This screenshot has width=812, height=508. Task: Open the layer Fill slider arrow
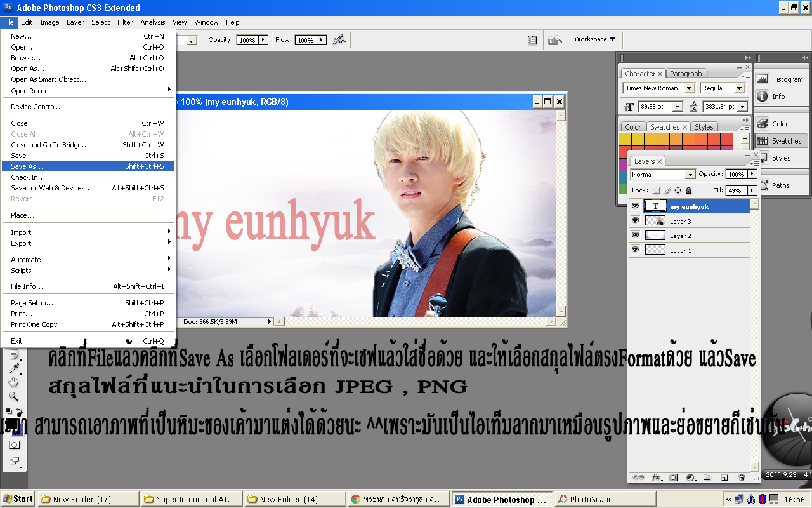click(752, 190)
